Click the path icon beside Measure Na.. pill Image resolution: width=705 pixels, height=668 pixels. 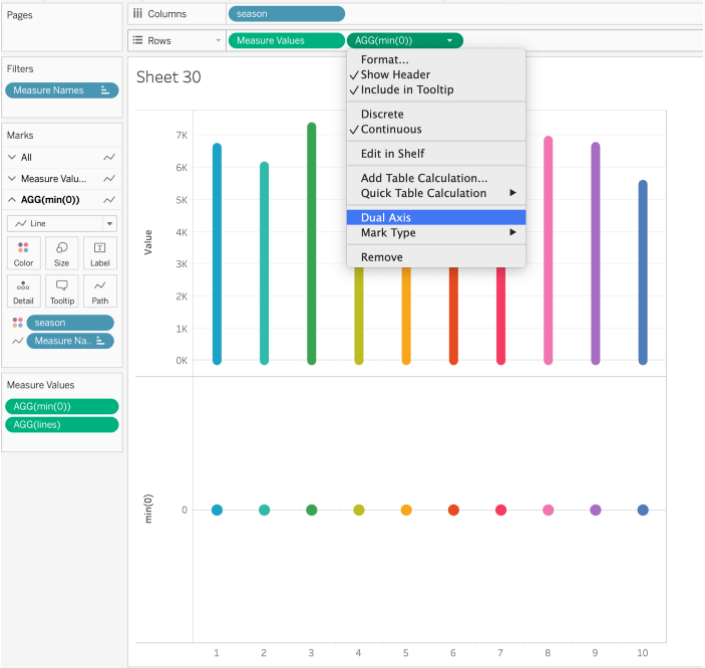(18, 341)
